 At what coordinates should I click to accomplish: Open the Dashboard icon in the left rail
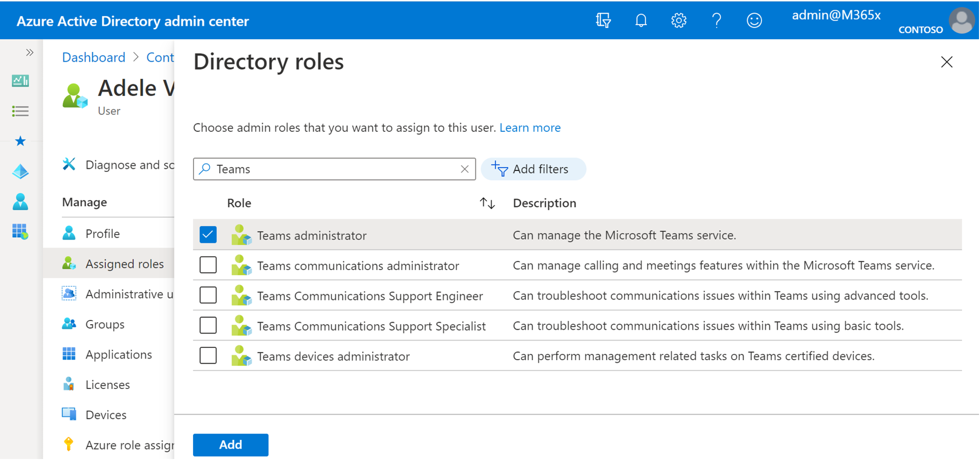click(x=20, y=81)
